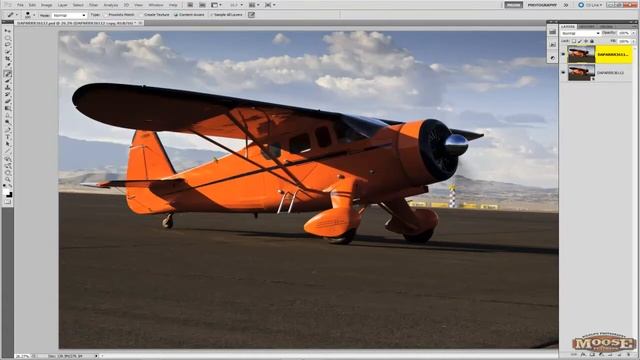Click the top layer thumbnail
This screenshot has height=360, width=640.
[x=581, y=54]
